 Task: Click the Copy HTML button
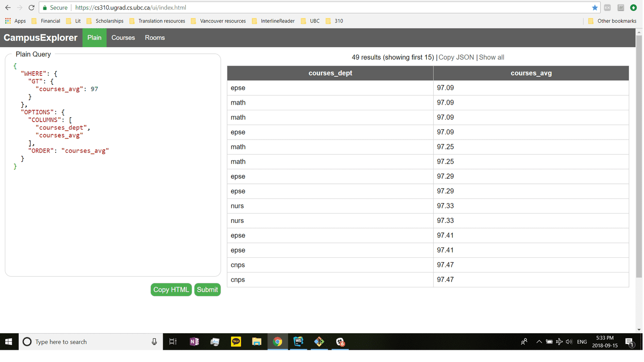click(x=171, y=289)
